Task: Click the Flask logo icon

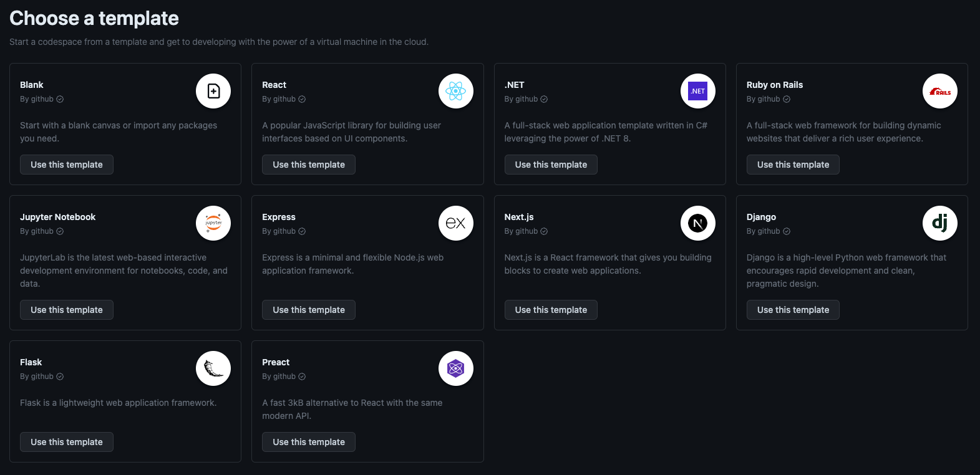Action: click(213, 368)
